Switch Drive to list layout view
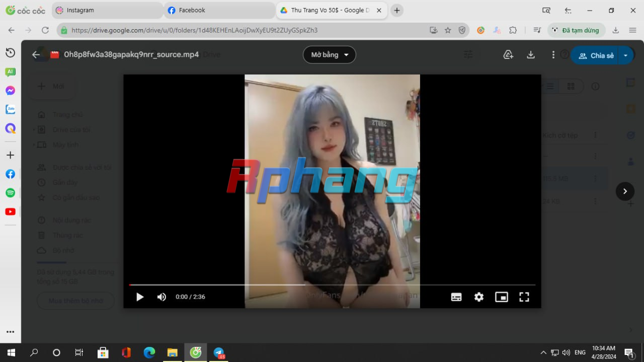The width and height of the screenshot is (644, 362). click(550, 87)
